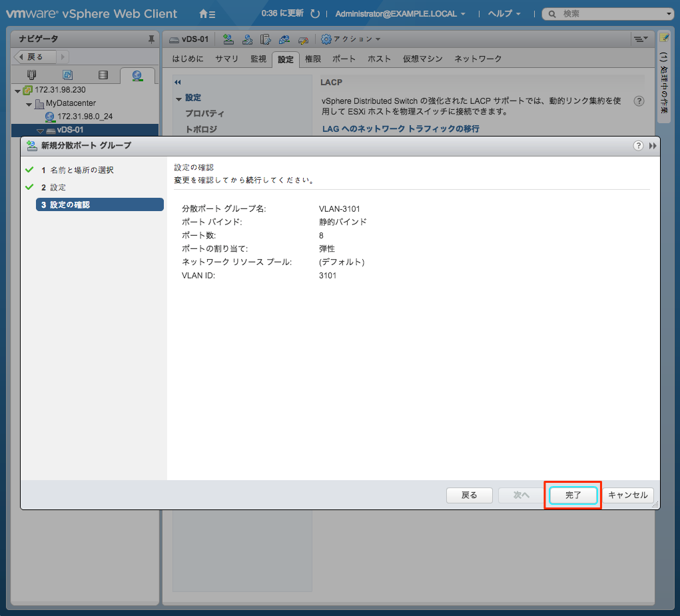Click the キャンセル button
Viewport: 680px width, 616px height.
click(627, 495)
